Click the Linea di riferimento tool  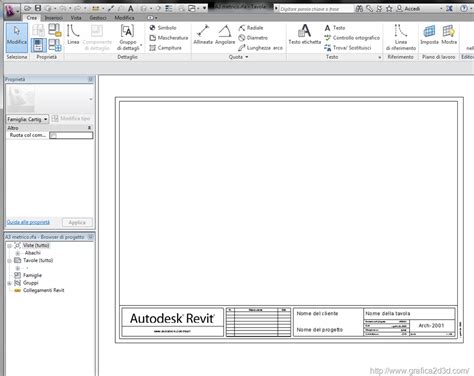[x=401, y=37]
